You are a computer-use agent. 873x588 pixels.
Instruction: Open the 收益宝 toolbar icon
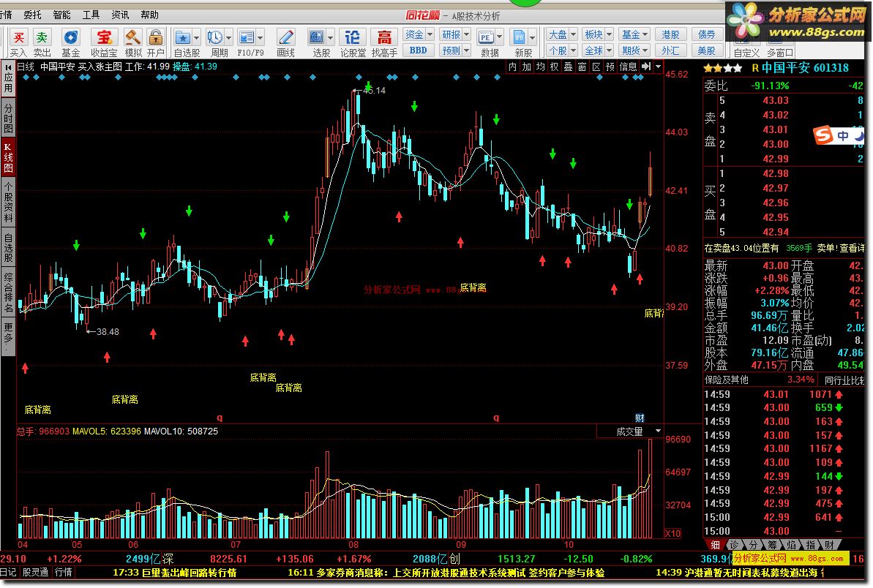pos(104,38)
